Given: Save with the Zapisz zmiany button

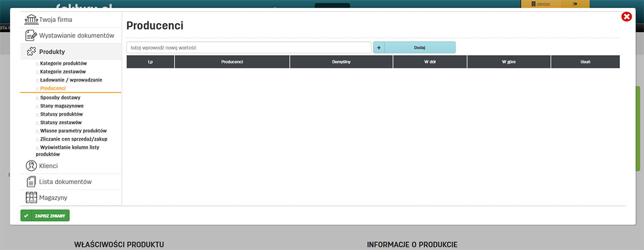Looking at the screenshot, I should (45, 216).
